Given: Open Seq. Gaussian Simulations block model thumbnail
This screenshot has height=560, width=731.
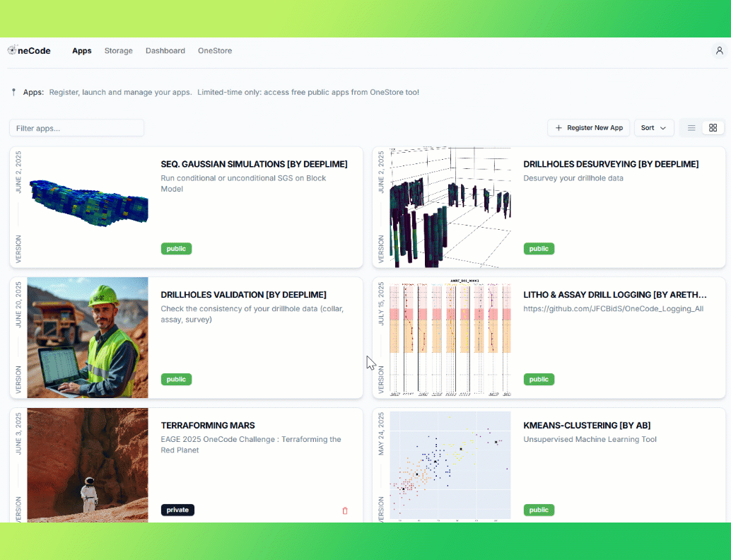Looking at the screenshot, I should click(x=88, y=207).
